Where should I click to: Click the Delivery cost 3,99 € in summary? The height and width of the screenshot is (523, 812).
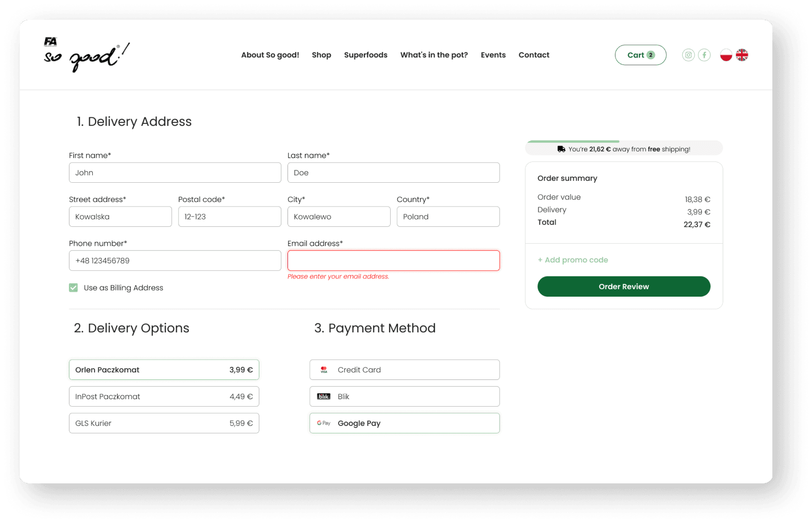coord(698,212)
